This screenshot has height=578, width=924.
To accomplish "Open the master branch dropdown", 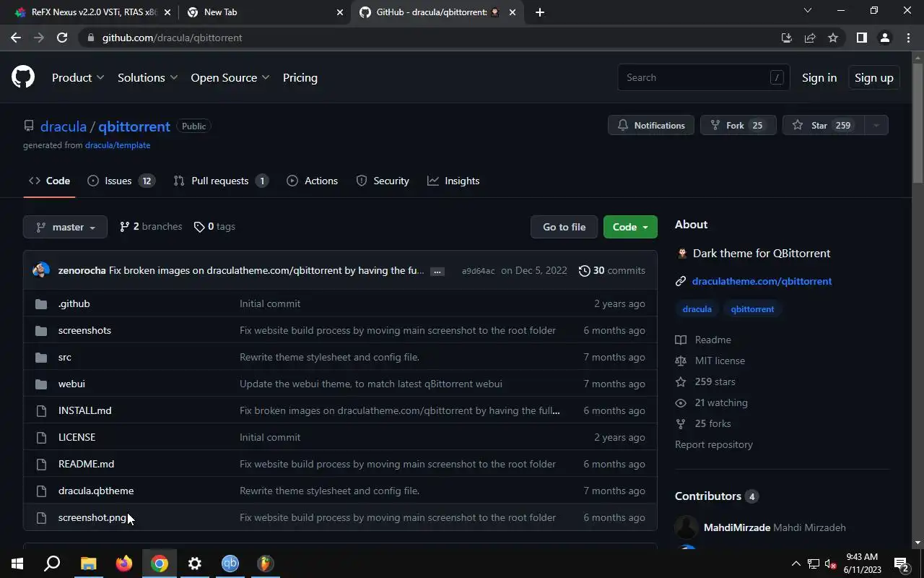I will [x=65, y=227].
